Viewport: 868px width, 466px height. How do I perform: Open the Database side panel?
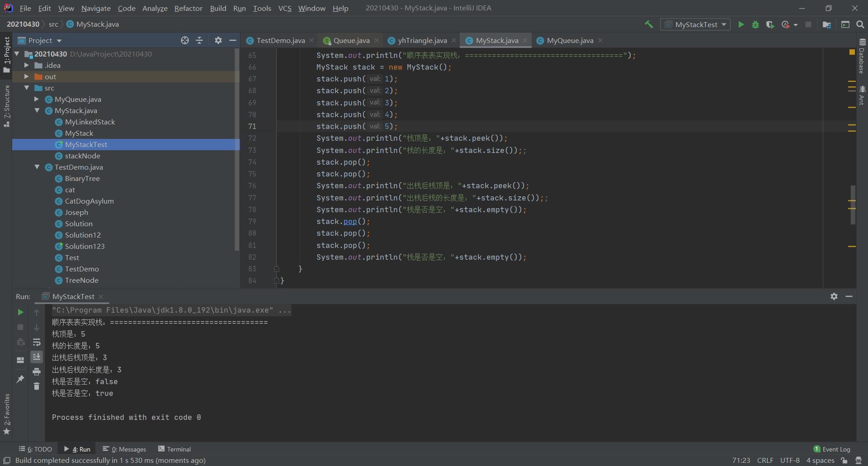click(862, 56)
